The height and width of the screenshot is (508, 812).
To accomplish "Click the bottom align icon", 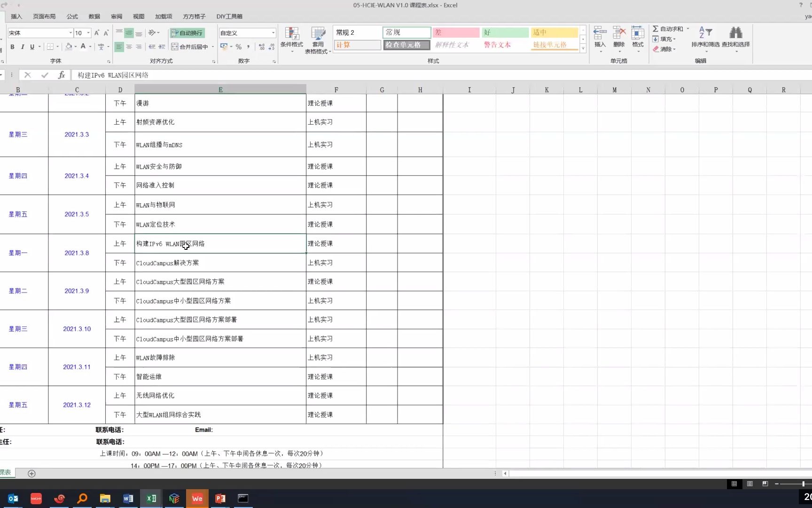I will point(139,33).
